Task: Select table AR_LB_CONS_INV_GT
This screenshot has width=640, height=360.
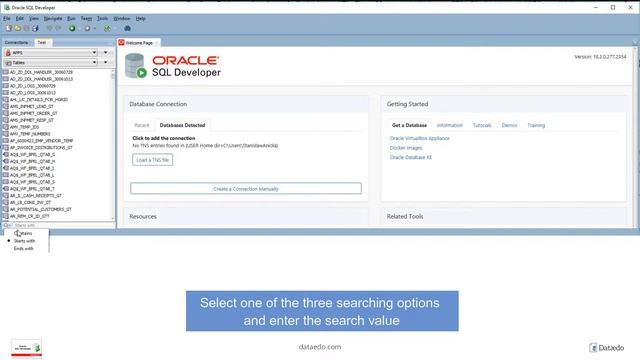Action: [x=30, y=202]
